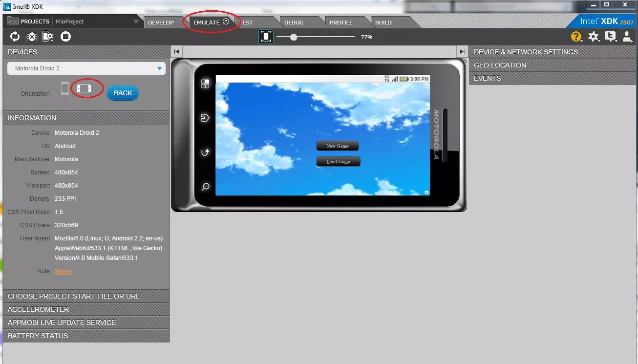Collapse the left panel with arrow

point(177,52)
